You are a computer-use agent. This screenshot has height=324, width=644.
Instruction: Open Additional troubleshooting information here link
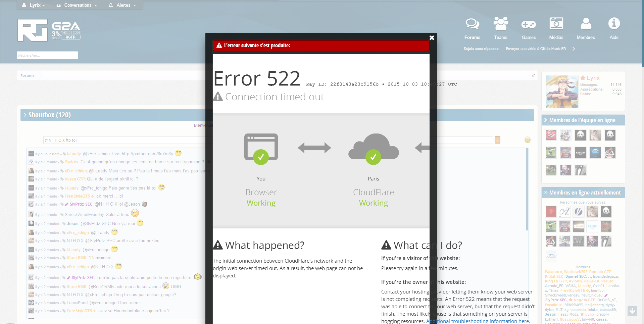coord(478,321)
